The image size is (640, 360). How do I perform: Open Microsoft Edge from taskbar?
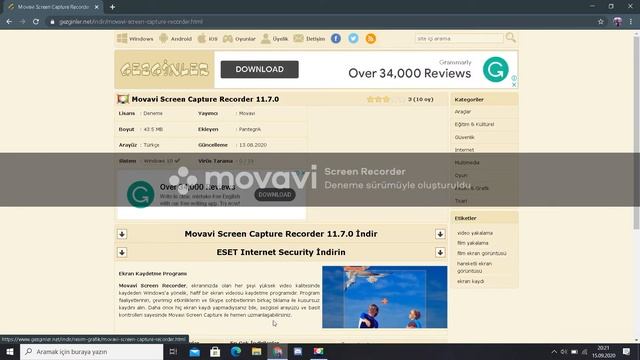coord(236,351)
